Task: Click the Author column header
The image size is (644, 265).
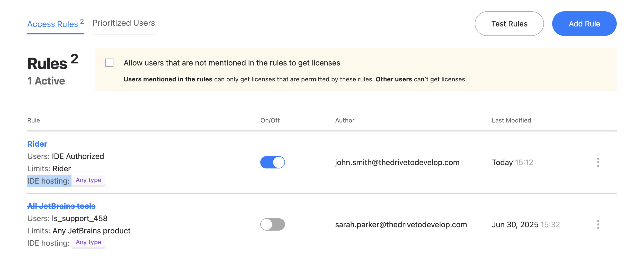Action: (x=345, y=120)
